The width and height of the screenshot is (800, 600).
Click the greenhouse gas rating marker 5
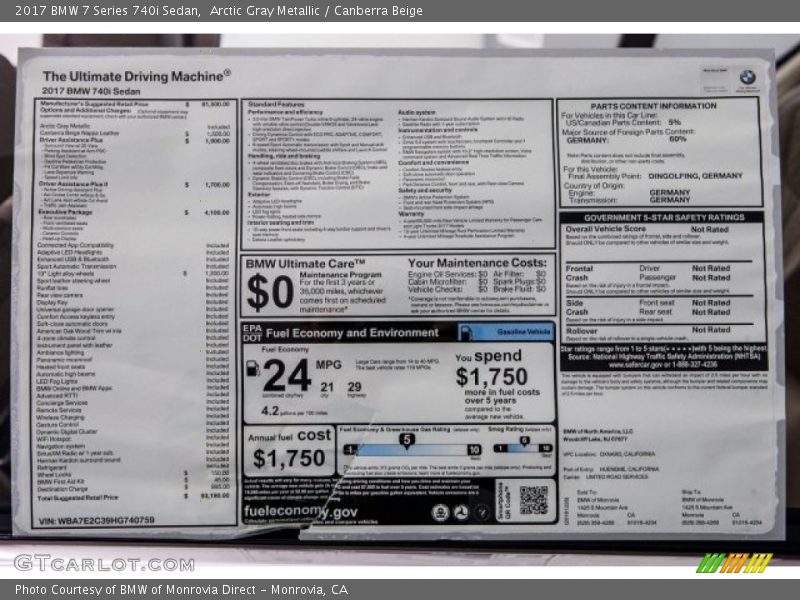pos(407,440)
